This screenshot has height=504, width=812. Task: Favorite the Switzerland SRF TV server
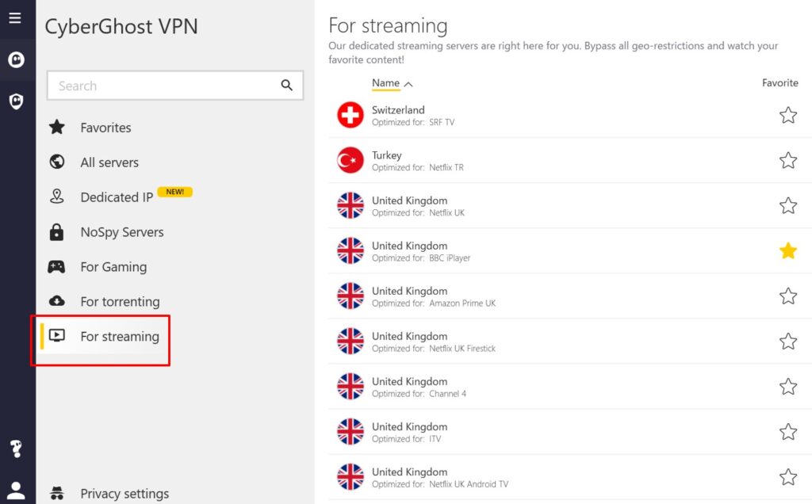pyautogui.click(x=787, y=116)
